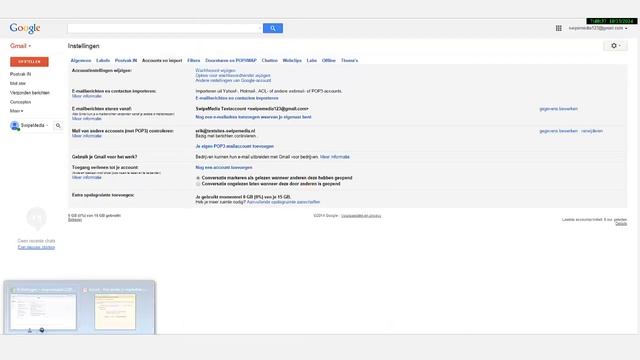
Task: Switch to the Filters settings tab
Action: click(x=193, y=60)
